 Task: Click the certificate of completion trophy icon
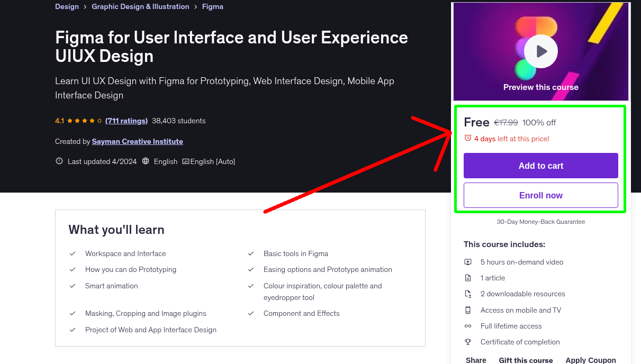tap(468, 342)
